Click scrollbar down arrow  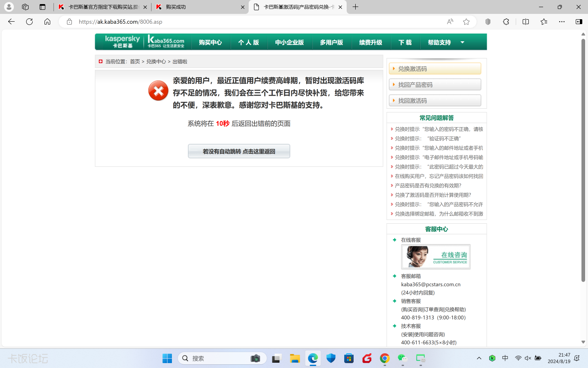click(x=583, y=342)
